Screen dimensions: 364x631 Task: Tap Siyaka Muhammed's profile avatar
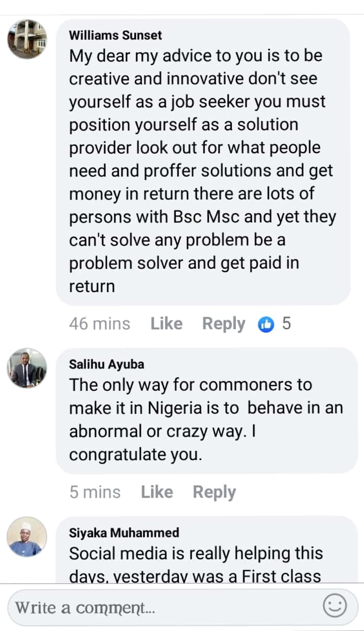point(27,536)
